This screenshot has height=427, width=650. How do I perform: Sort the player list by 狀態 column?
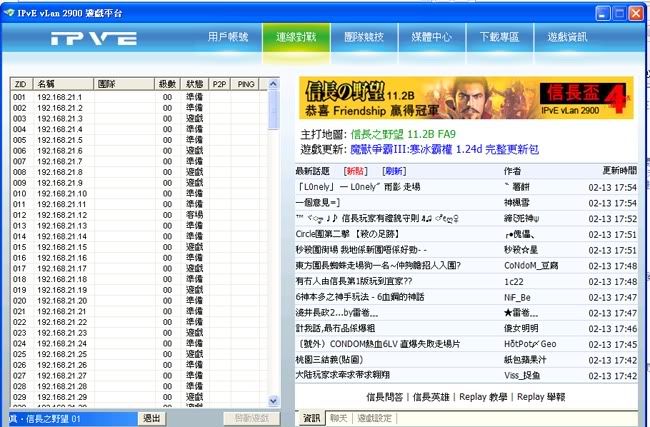(194, 84)
